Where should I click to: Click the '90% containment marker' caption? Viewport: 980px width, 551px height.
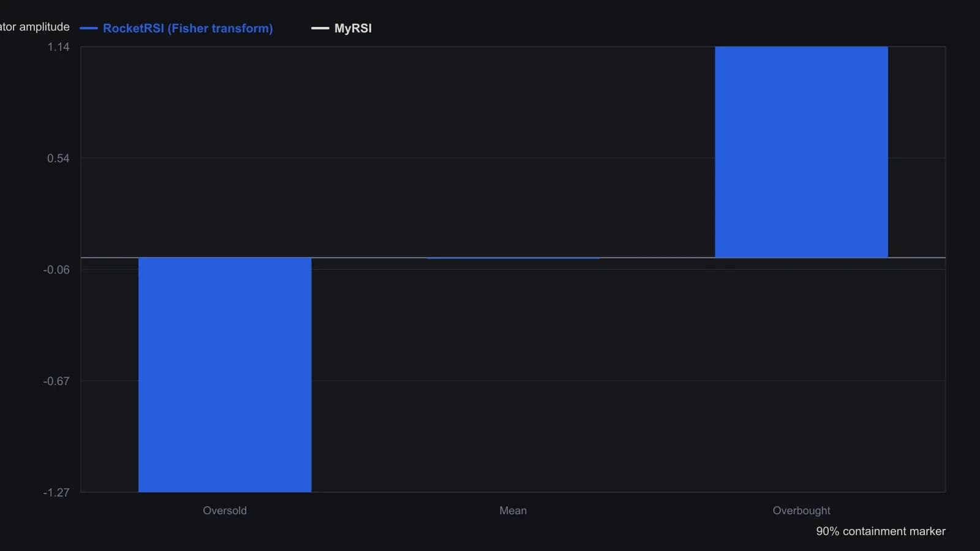pos(881,531)
